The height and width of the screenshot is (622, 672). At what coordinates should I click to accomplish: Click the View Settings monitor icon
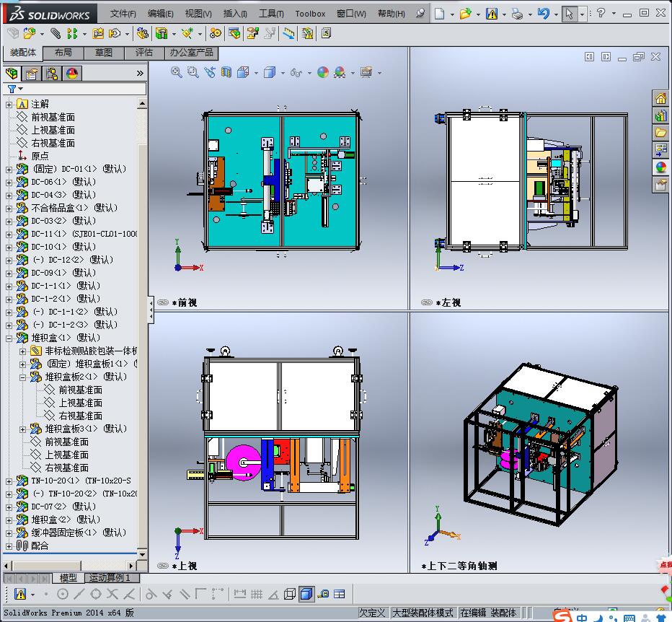[x=366, y=72]
